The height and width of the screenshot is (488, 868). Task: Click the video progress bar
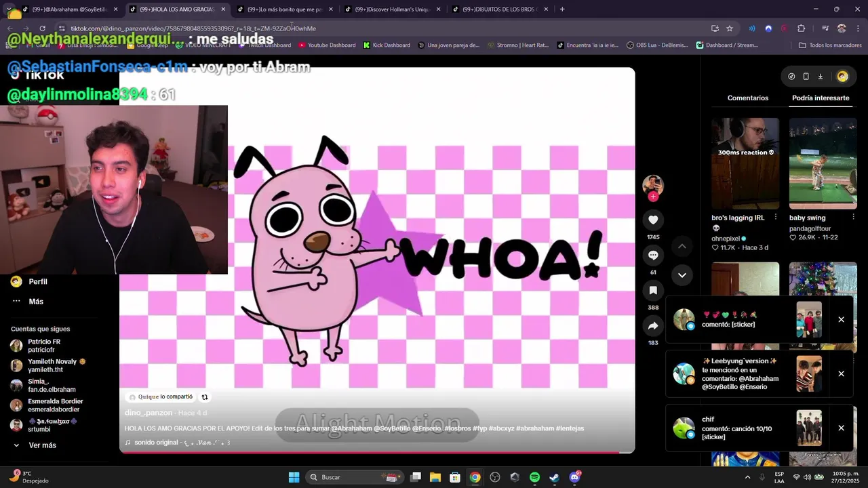377,452
